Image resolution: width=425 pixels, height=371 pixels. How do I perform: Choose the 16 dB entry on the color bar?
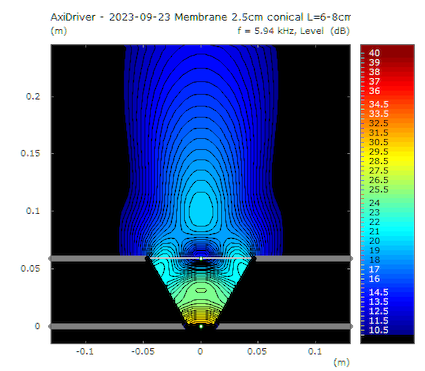[x=374, y=279]
